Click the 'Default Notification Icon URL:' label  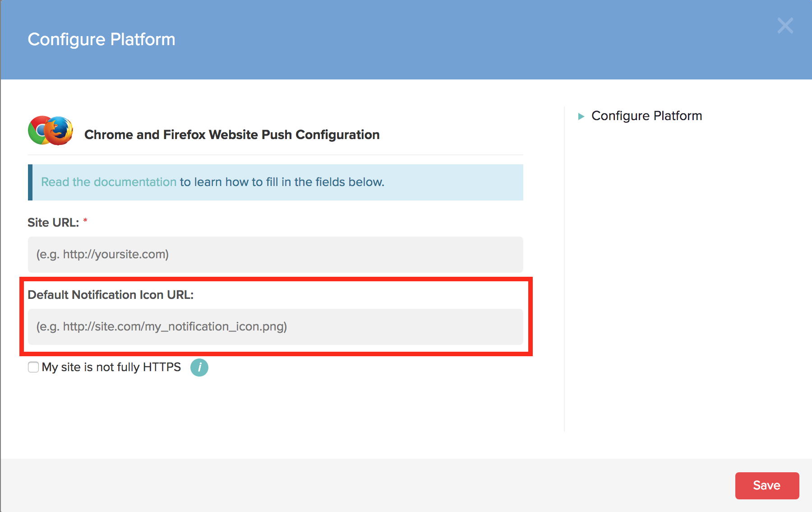111,295
